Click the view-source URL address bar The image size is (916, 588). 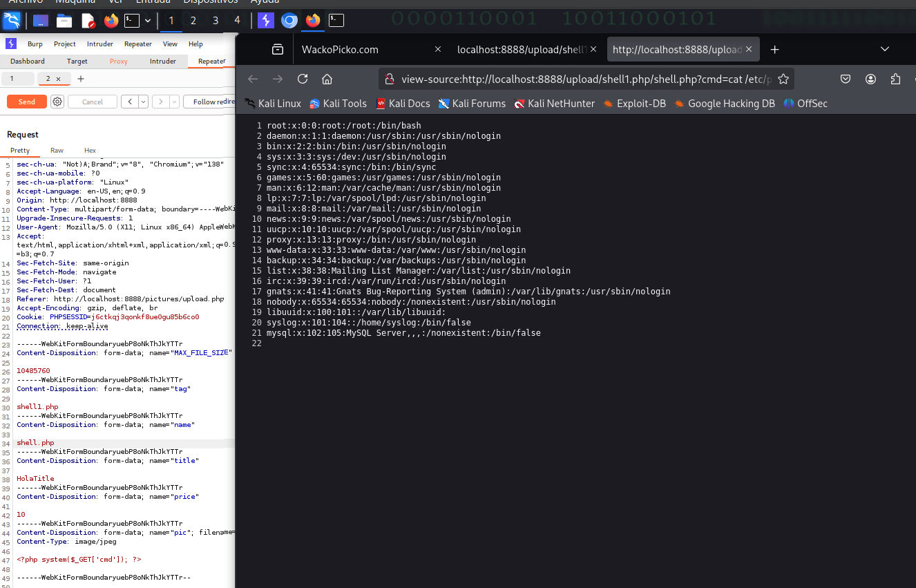pos(586,79)
